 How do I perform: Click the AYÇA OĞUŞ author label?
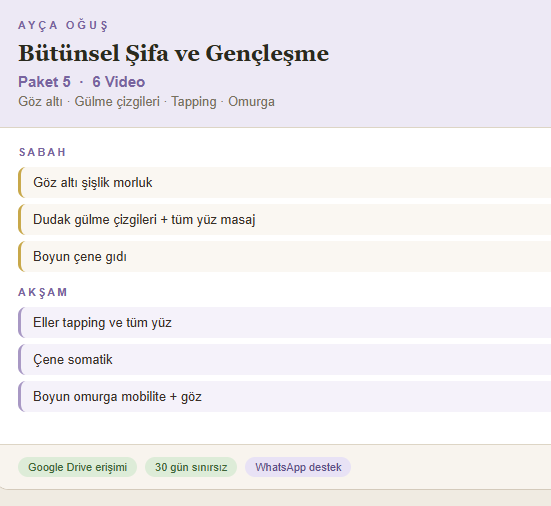(63, 26)
